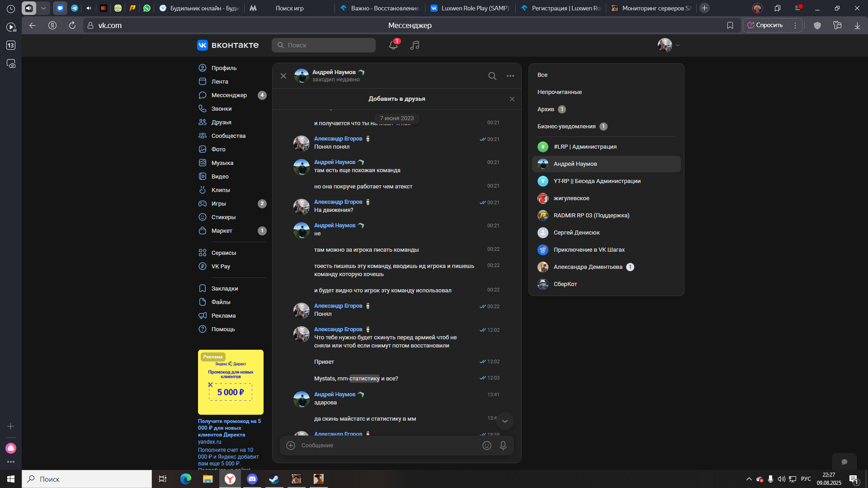This screenshot has height=488, width=868.
Task: Open chat options three-dots menu
Action: coord(510,76)
